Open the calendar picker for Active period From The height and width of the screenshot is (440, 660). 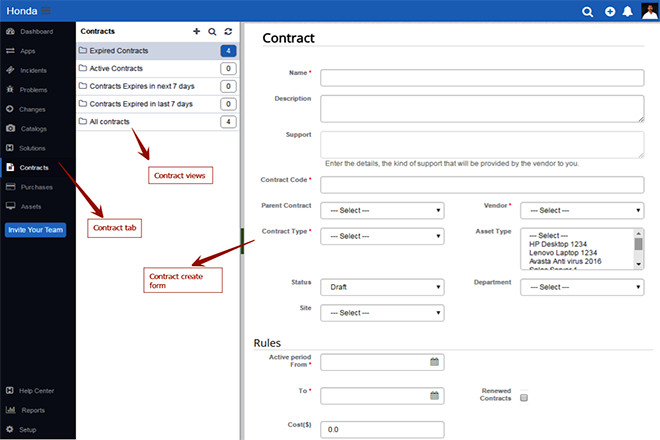[434, 362]
